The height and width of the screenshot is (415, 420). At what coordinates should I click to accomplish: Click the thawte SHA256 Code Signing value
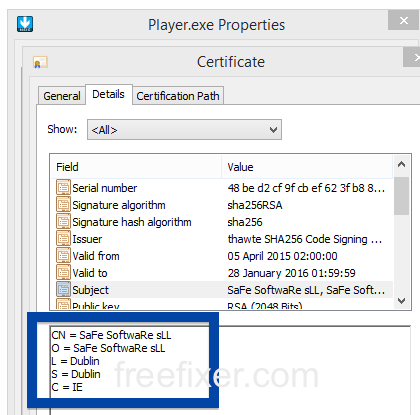(305, 239)
